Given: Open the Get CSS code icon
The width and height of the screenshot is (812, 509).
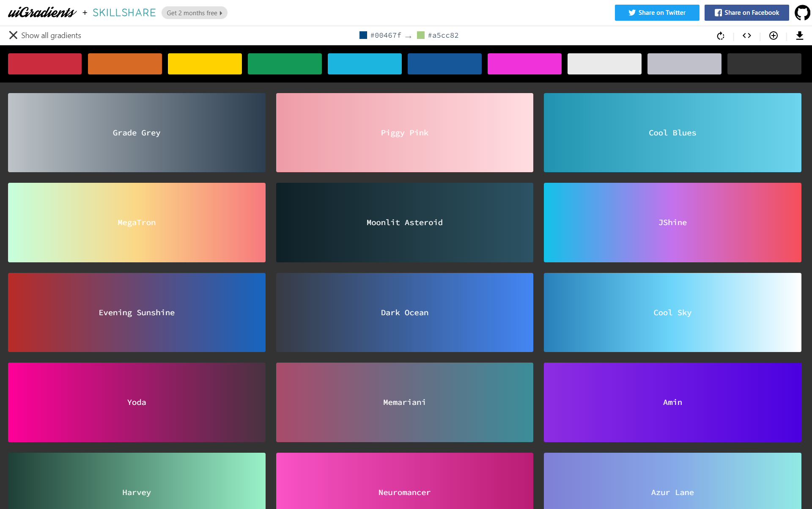Looking at the screenshot, I should (x=747, y=36).
